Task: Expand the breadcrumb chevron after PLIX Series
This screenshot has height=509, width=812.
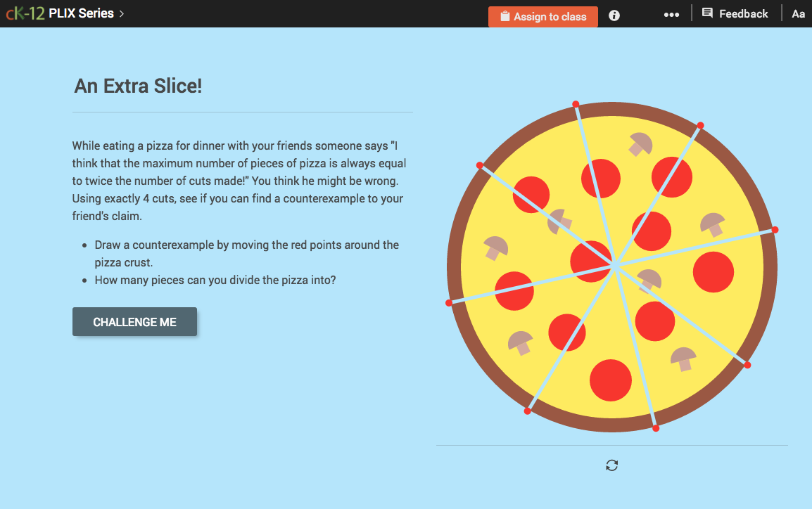Action: coord(121,13)
